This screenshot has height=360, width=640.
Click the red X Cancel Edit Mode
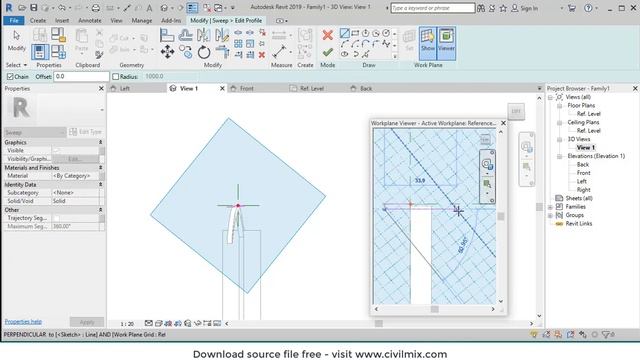[327, 35]
